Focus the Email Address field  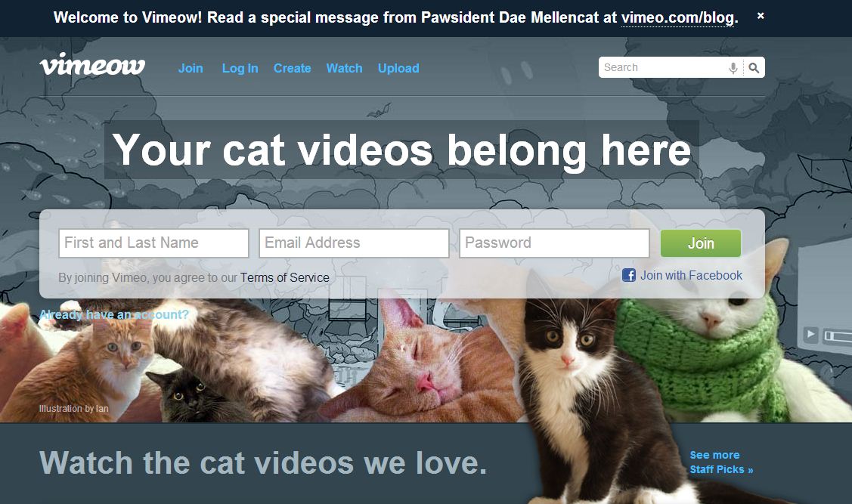pyautogui.click(x=355, y=243)
